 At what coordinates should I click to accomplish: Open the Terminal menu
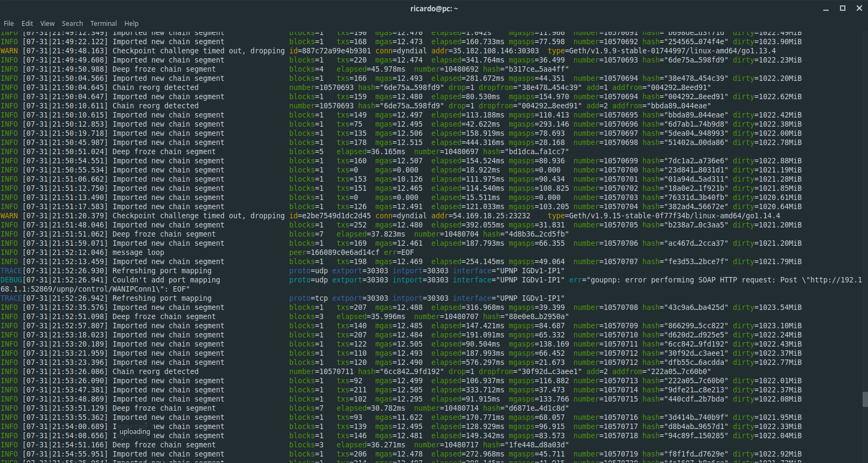[x=103, y=23]
